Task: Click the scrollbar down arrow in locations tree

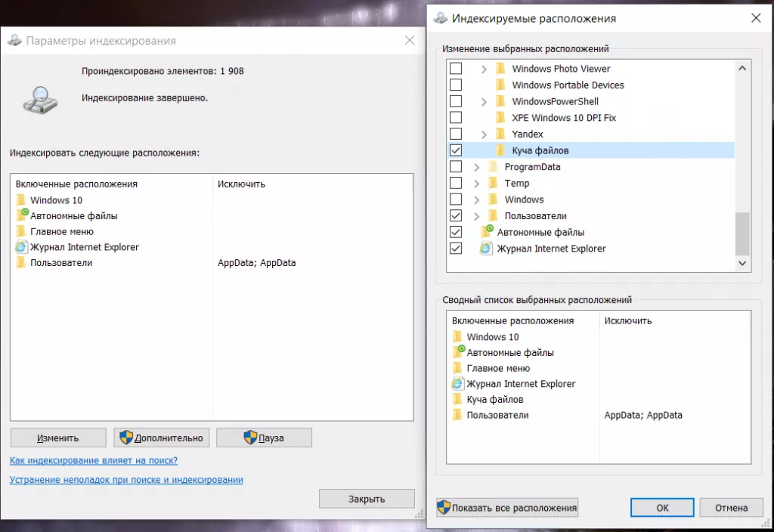Action: point(742,263)
